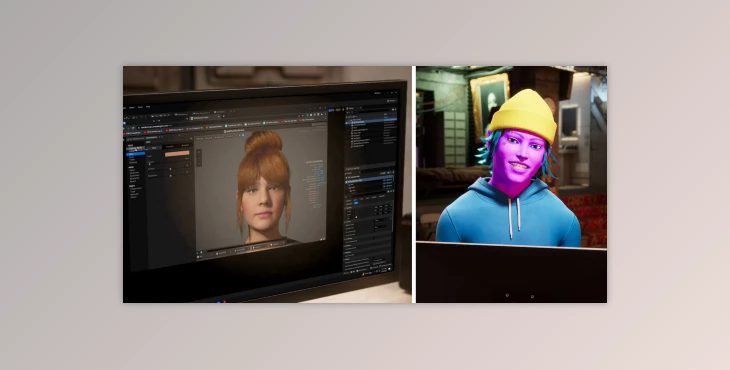
Task: Pick the peach skin tone swatch in the editor
Action: [177, 153]
